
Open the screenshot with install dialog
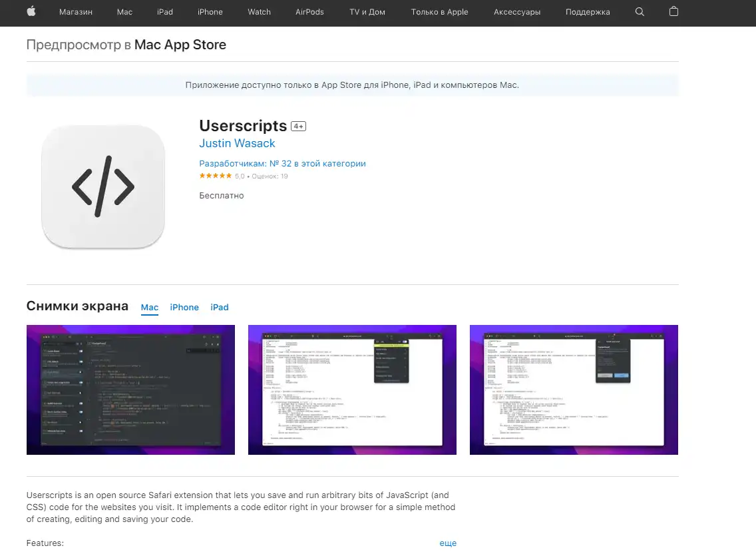[x=574, y=390]
